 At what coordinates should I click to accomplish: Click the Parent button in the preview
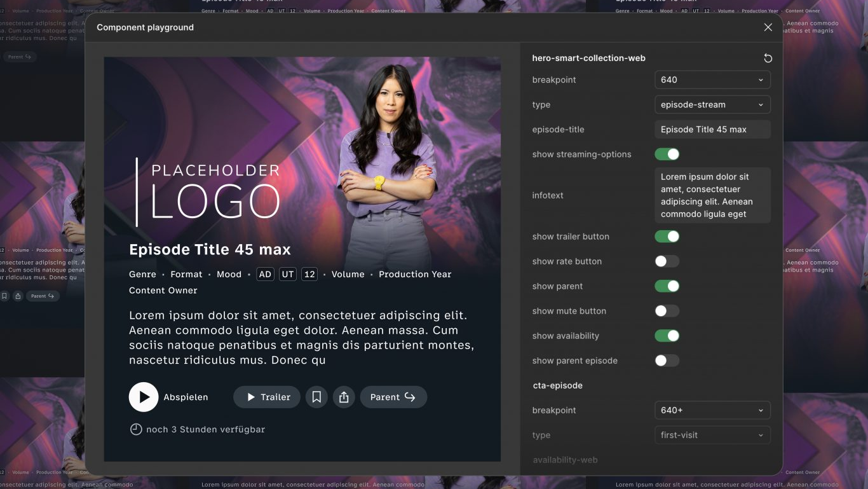click(x=393, y=397)
